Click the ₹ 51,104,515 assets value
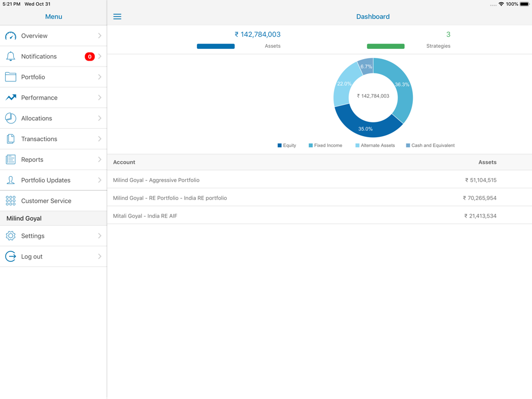Image resolution: width=532 pixels, height=399 pixels. (481, 180)
